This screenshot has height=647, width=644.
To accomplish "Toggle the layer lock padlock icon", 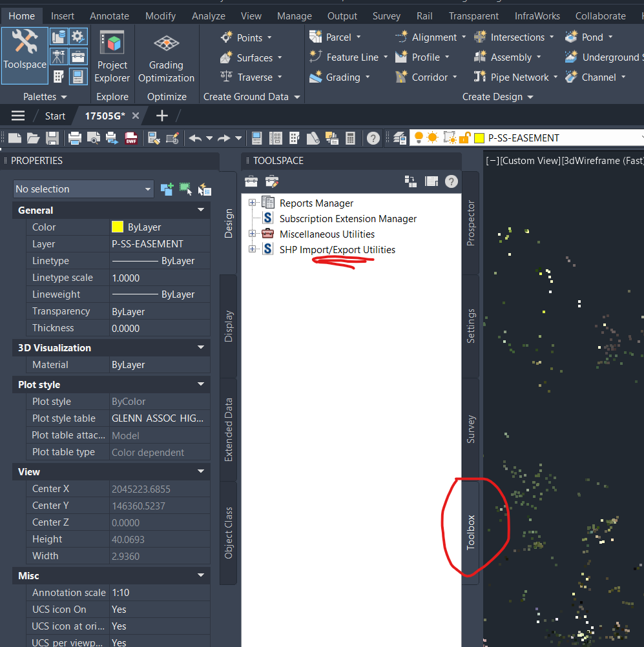I will tap(465, 138).
